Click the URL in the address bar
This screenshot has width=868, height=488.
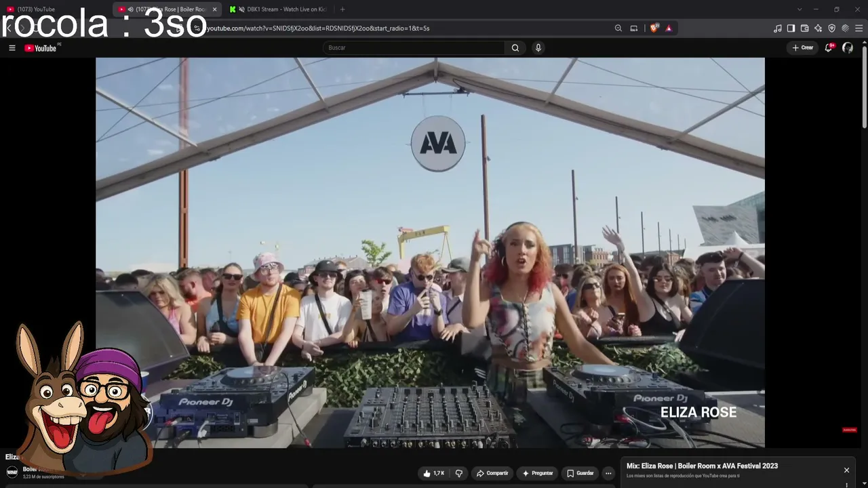[x=317, y=28]
